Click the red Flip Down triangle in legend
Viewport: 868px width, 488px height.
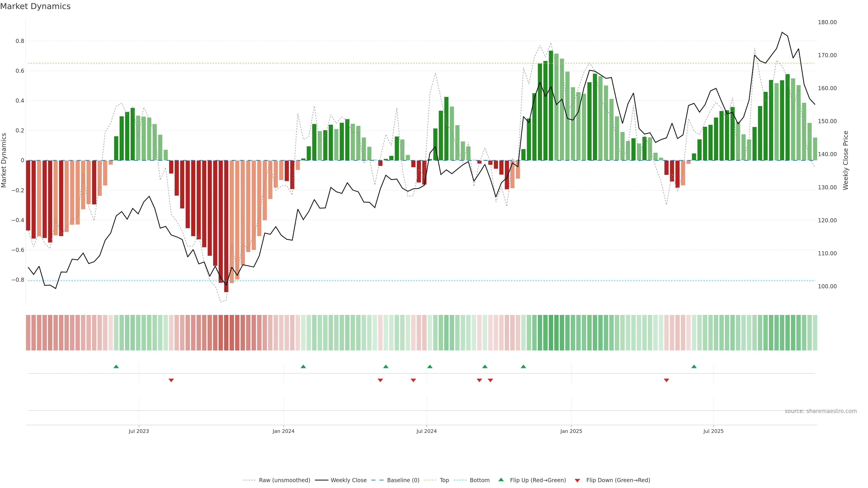click(577, 480)
